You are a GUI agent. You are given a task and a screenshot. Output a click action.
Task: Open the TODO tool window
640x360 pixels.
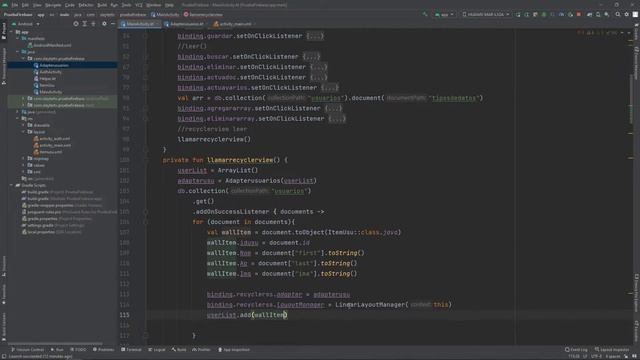pos(78,350)
